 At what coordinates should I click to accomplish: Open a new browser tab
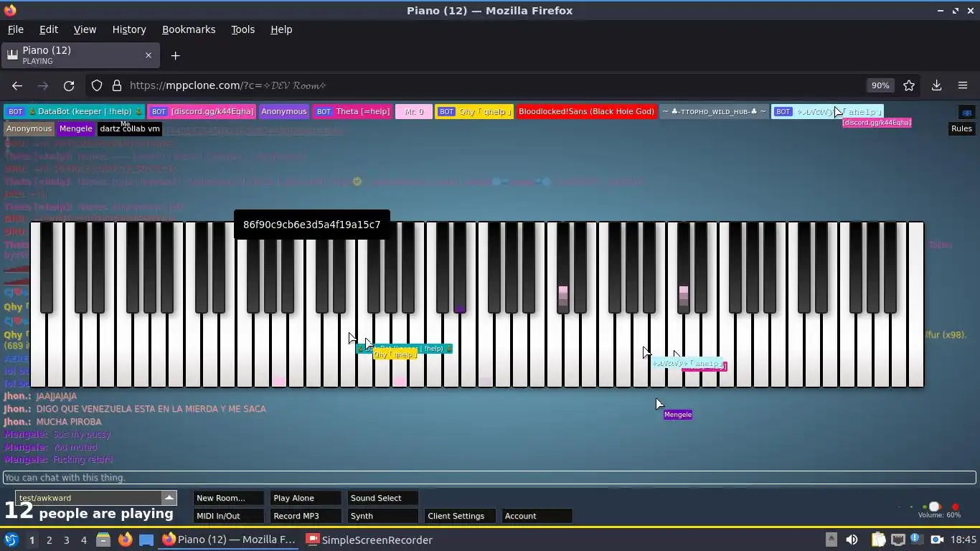tap(175, 55)
